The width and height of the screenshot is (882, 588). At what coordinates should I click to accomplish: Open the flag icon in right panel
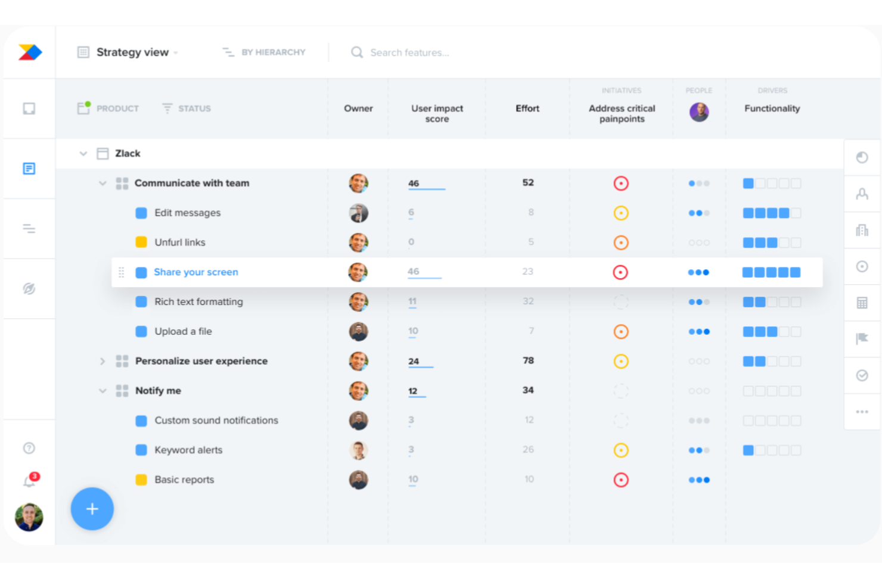[862, 339]
